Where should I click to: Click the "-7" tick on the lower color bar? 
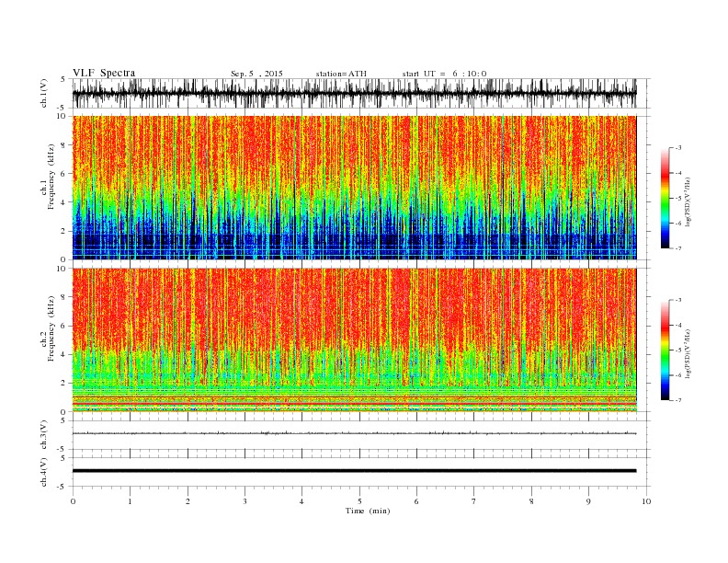[677, 400]
